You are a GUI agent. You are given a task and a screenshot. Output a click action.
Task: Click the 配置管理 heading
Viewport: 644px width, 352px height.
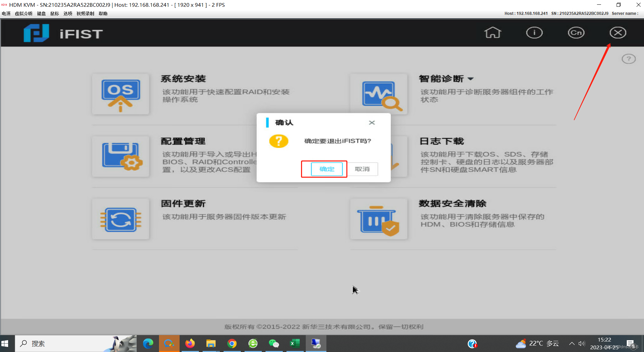coord(183,141)
